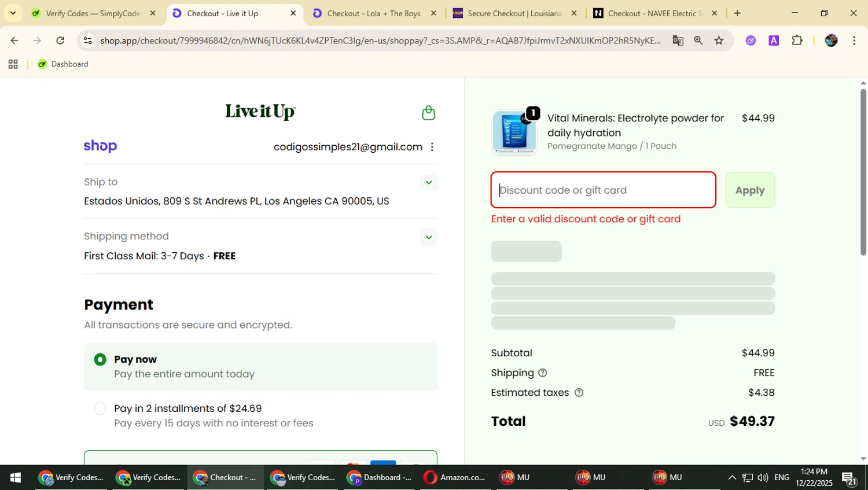Open the shopping bag cart icon
The height and width of the screenshot is (490, 868).
(428, 113)
